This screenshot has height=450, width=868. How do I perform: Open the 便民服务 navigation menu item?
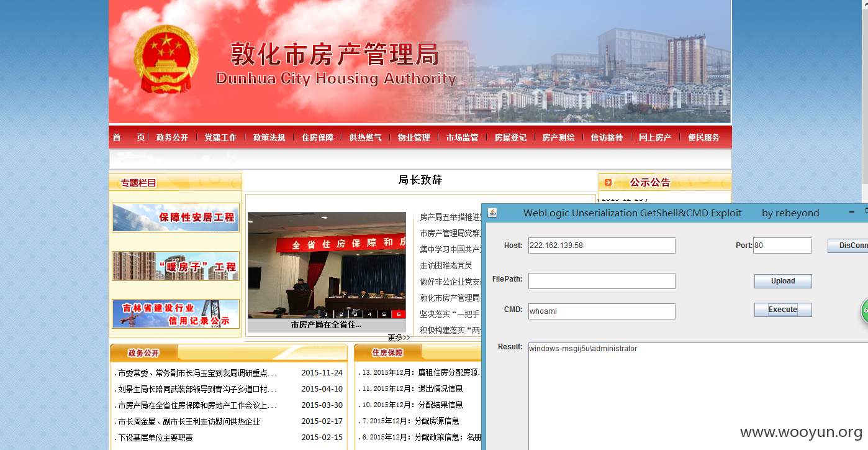coord(703,137)
